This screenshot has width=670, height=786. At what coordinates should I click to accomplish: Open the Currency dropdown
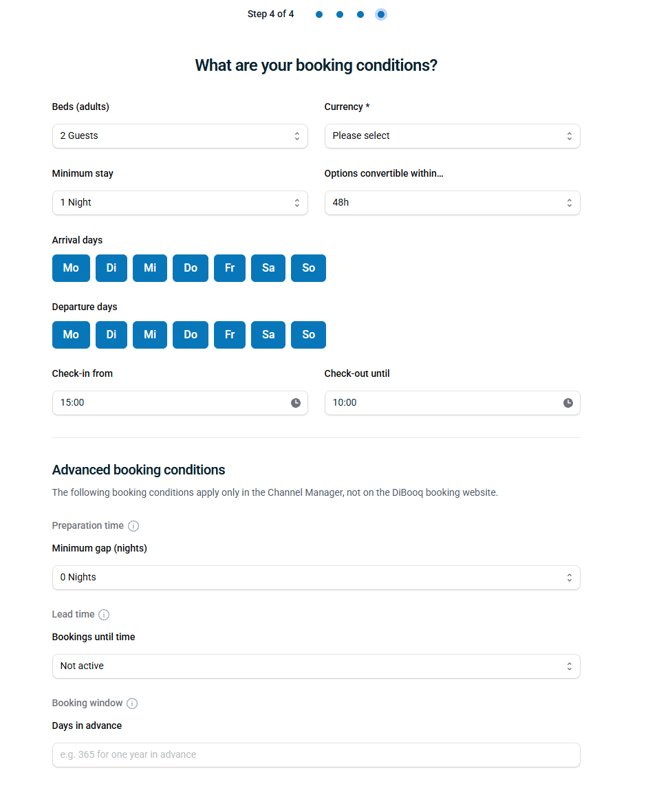(x=452, y=136)
